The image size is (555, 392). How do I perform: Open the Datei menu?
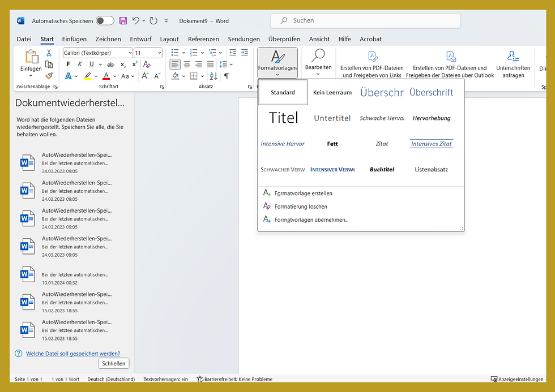(x=24, y=39)
